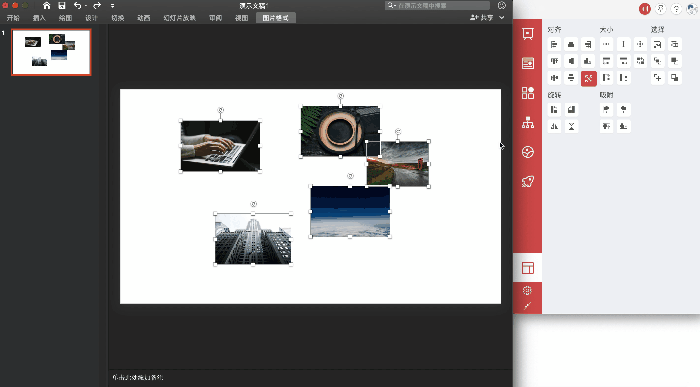Click middle icon in 大小 second row

pos(623,61)
